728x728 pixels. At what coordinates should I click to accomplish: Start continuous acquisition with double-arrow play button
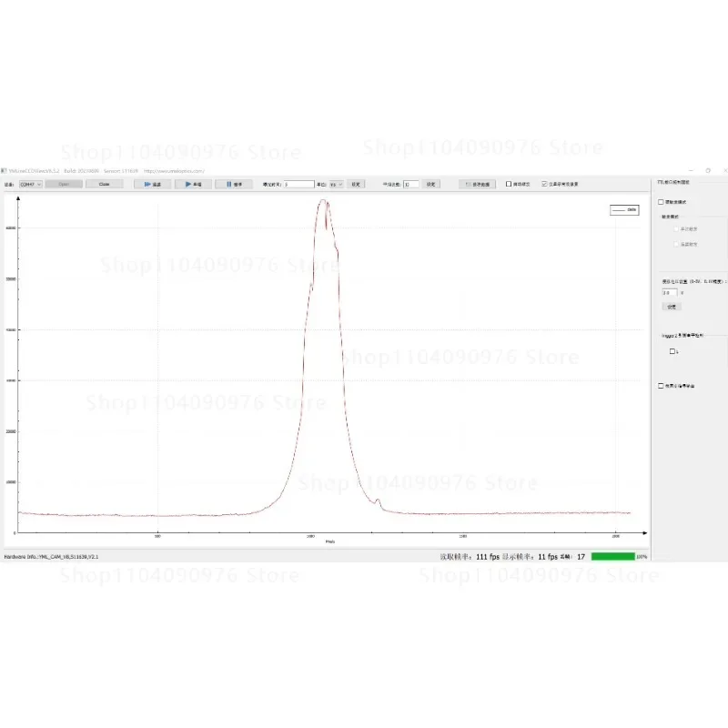click(x=152, y=185)
